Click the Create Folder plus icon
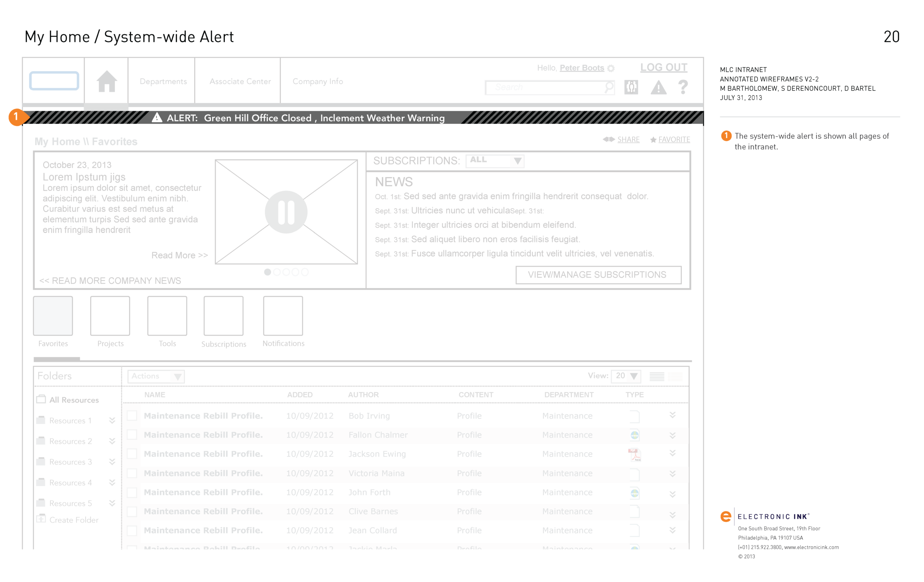The height and width of the screenshot is (582, 924). click(41, 519)
